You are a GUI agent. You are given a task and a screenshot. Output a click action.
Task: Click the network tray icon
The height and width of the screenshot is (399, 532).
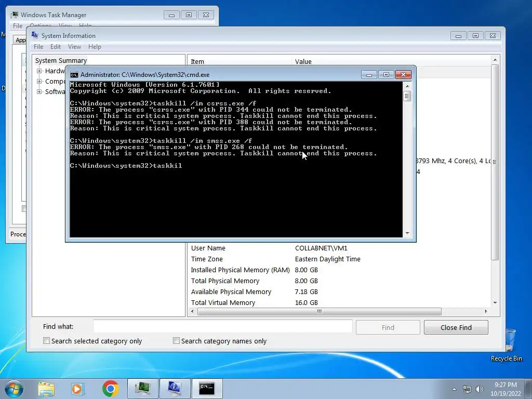[467, 389]
